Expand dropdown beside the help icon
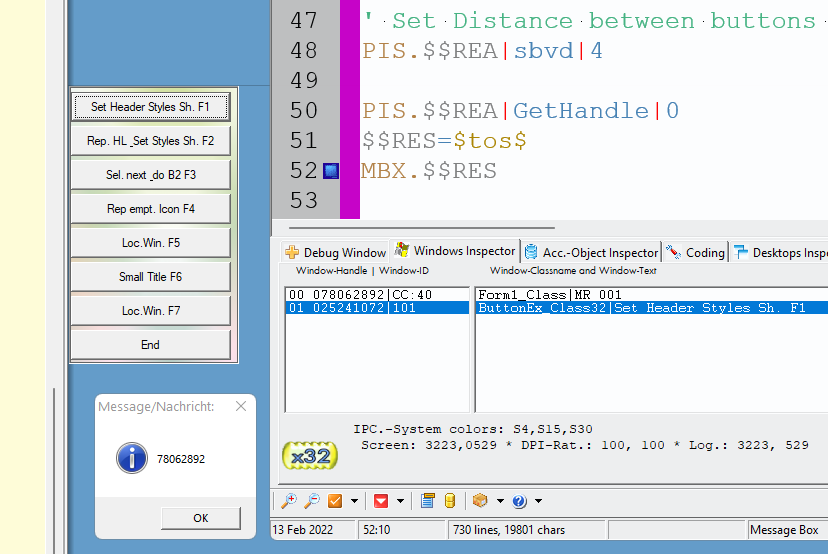Viewport: 828px width, 554px height. coord(538,501)
